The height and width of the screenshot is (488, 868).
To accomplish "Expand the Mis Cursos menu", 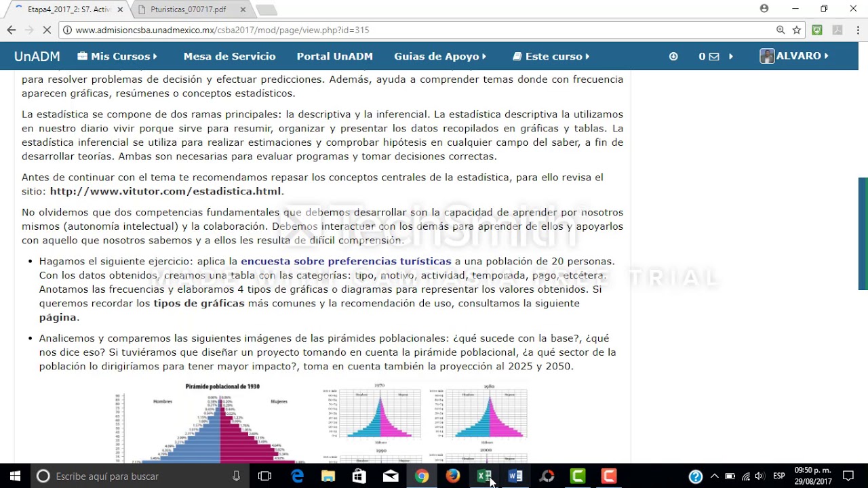I will click(117, 56).
